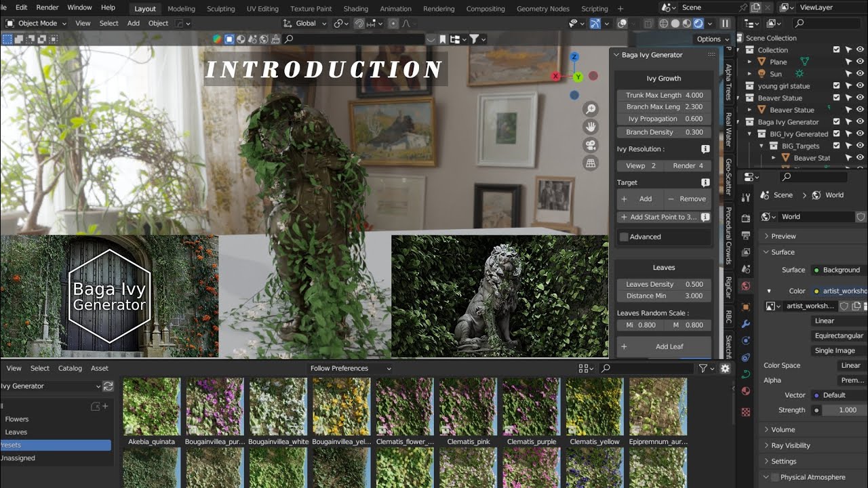Click the Add target button
868x488 pixels.
point(639,199)
